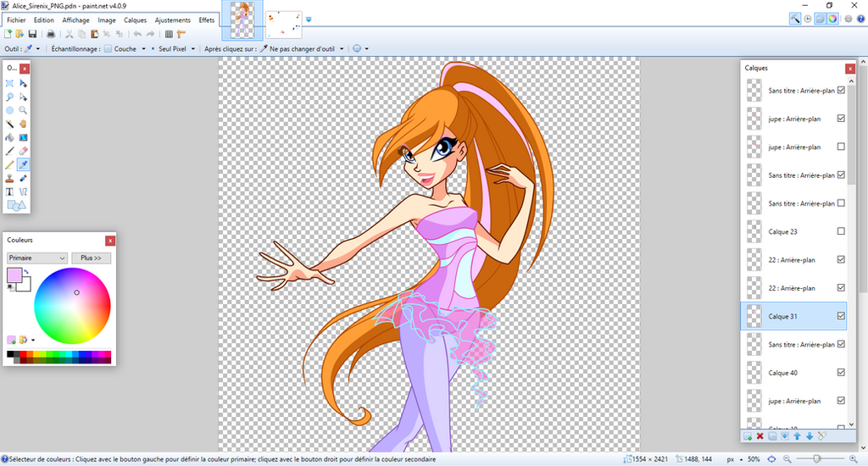
Task: Toggle the pixel grid toolbar icon
Action: pos(169,34)
